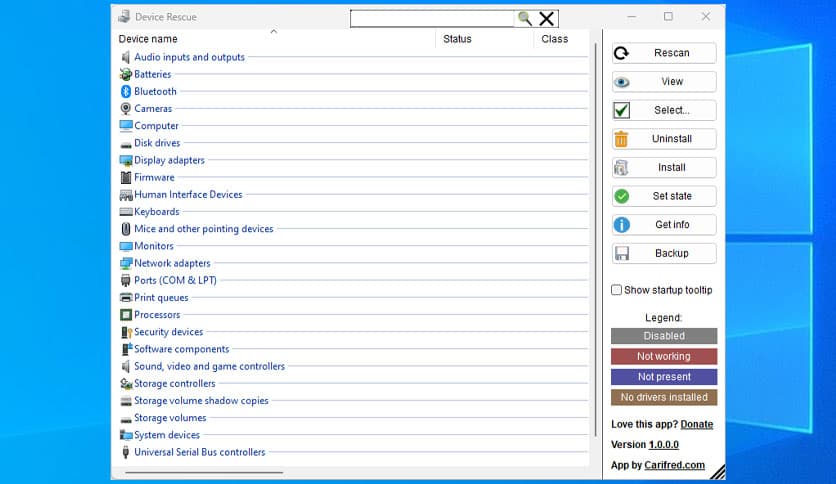
Task: Click the Uninstall button
Action: 664,139
